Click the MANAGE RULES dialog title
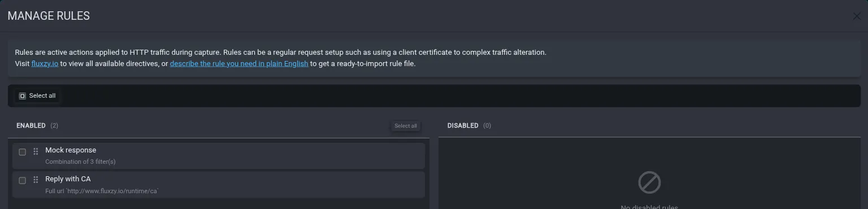Screen dimensions: 868x209 click(x=49, y=16)
